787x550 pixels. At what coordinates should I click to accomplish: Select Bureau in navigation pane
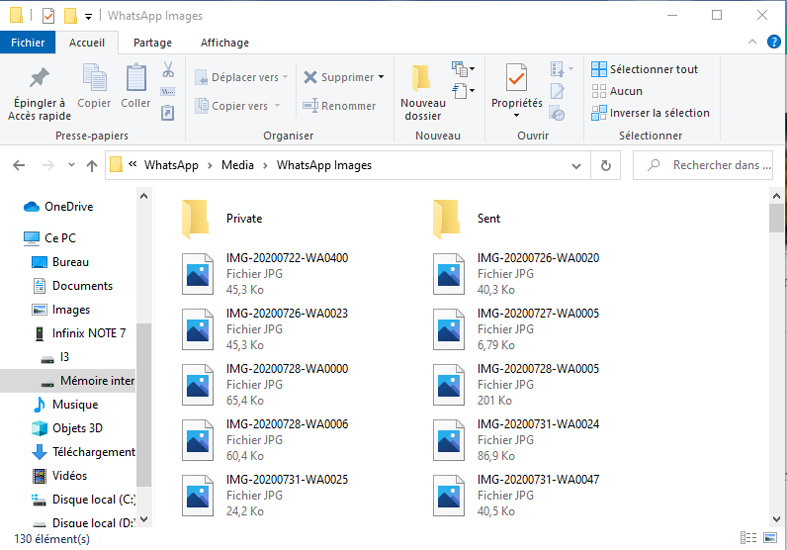coord(60,262)
